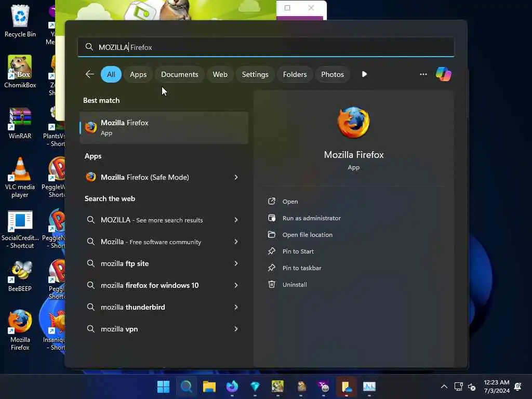The image size is (532, 399).
Task: Open the performance monitor graph taskbar icon
Action: click(x=369, y=387)
